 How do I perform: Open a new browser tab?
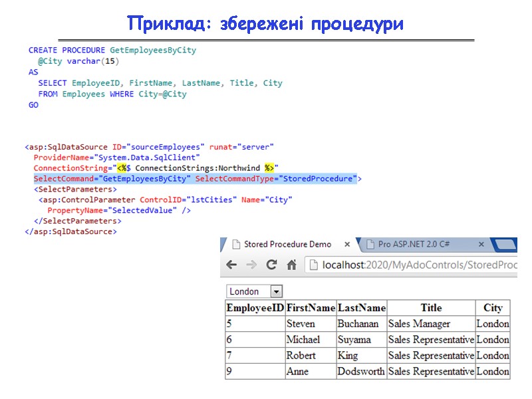pyautogui.click(x=505, y=244)
